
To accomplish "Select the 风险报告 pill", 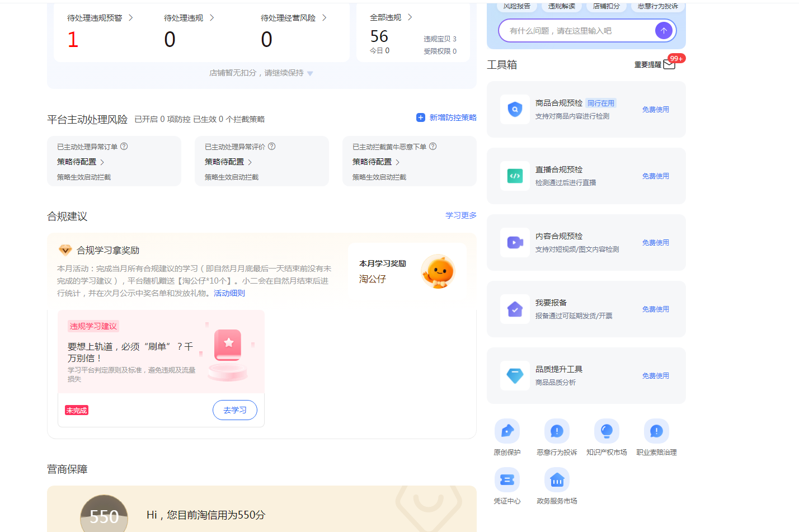I will (x=516, y=6).
